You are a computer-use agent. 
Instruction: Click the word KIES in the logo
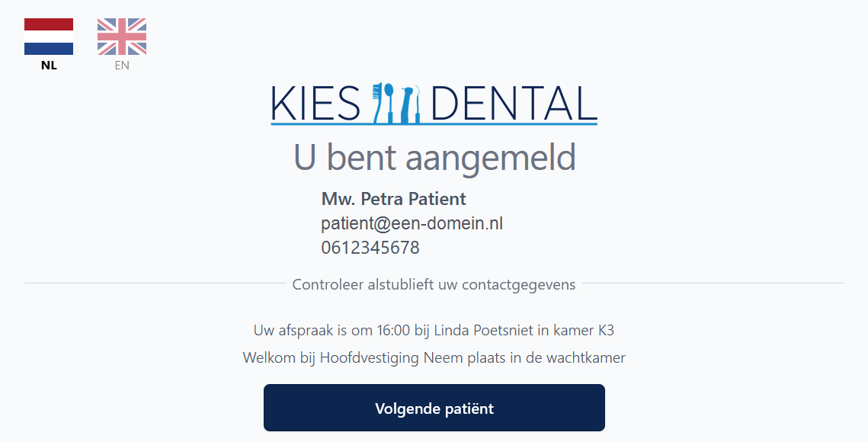[x=315, y=104]
